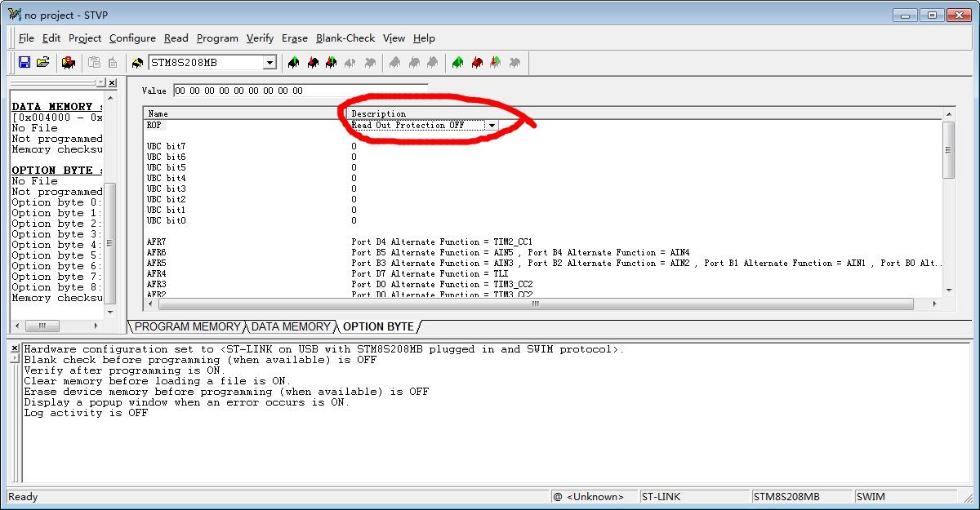Open the Help menu
Screen dimensions: 980x510
click(x=424, y=38)
